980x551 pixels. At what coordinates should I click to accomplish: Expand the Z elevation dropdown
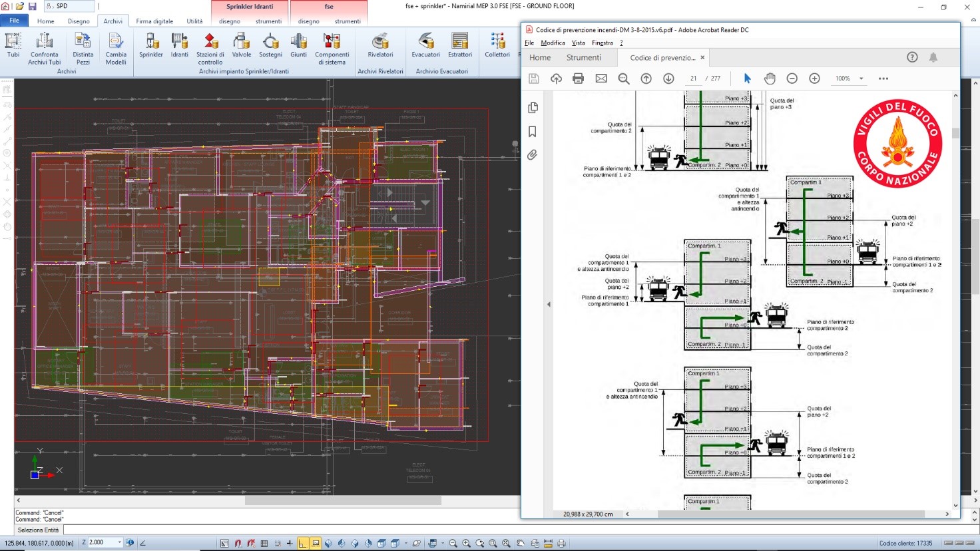(x=120, y=542)
